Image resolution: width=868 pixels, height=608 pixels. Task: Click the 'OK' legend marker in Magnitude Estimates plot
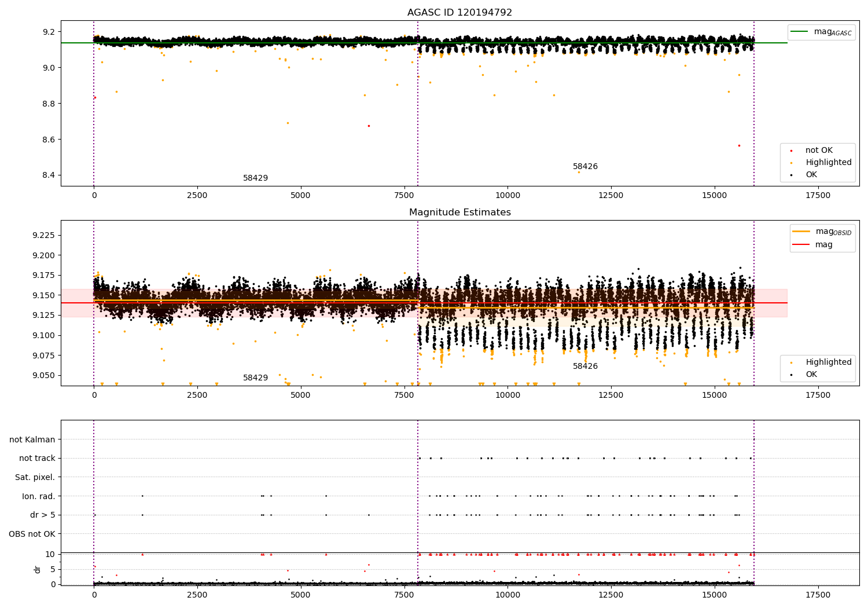click(791, 375)
